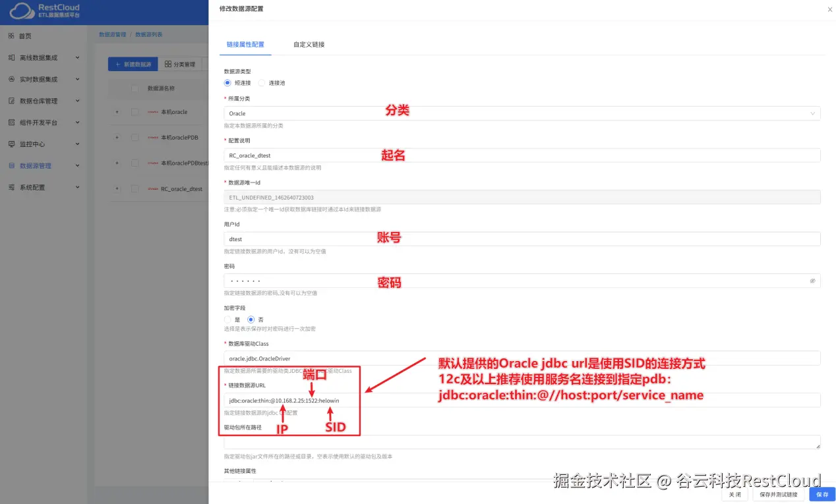Click the 链接数据源URL input field
Image resolution: width=836 pixels, height=504 pixels.
[x=522, y=400]
